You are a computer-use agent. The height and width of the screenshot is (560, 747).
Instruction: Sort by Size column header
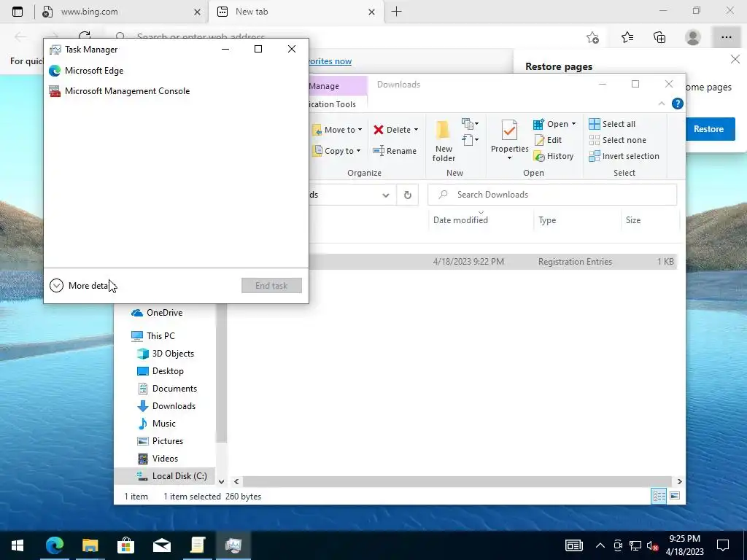pyautogui.click(x=632, y=220)
